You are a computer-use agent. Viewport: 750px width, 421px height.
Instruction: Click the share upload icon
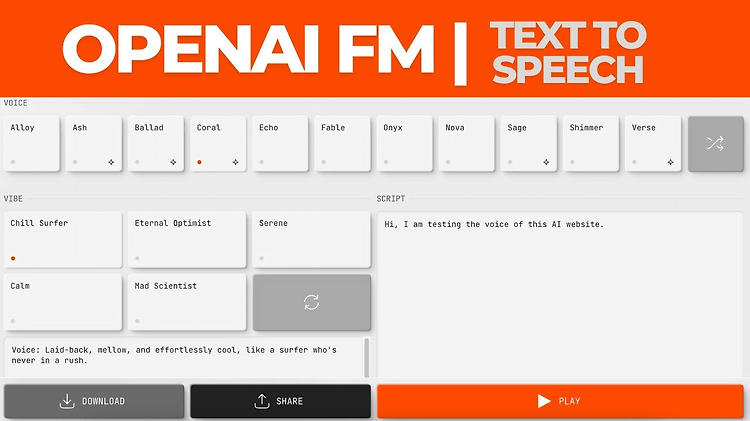point(262,401)
